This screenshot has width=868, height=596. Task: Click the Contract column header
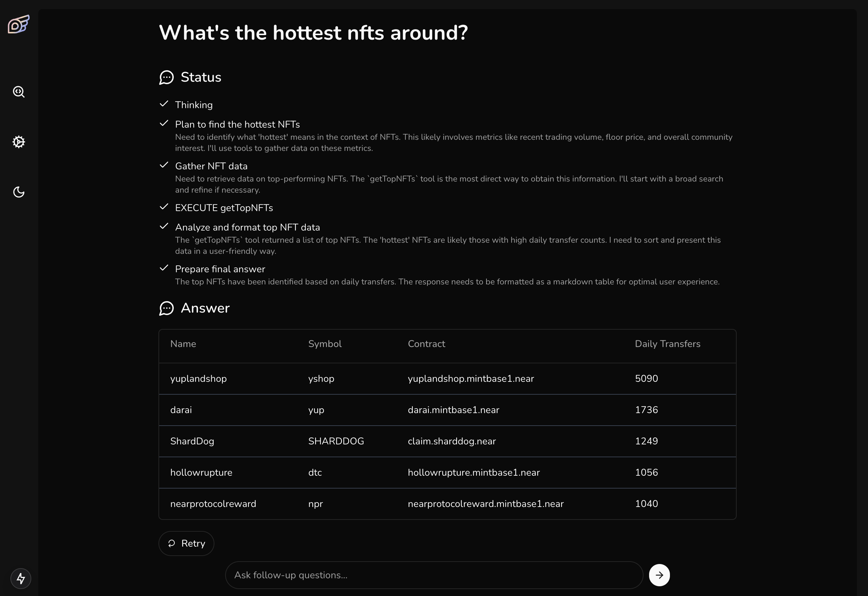426,344
